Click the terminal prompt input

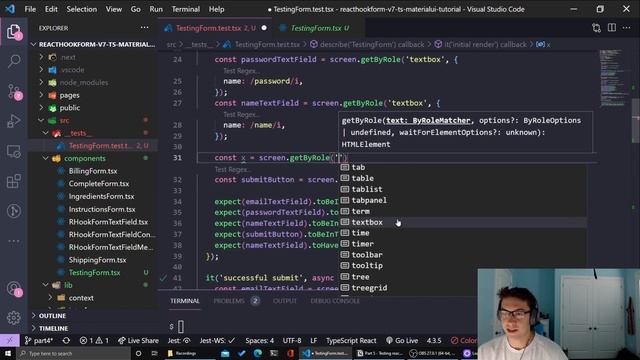(x=181, y=327)
